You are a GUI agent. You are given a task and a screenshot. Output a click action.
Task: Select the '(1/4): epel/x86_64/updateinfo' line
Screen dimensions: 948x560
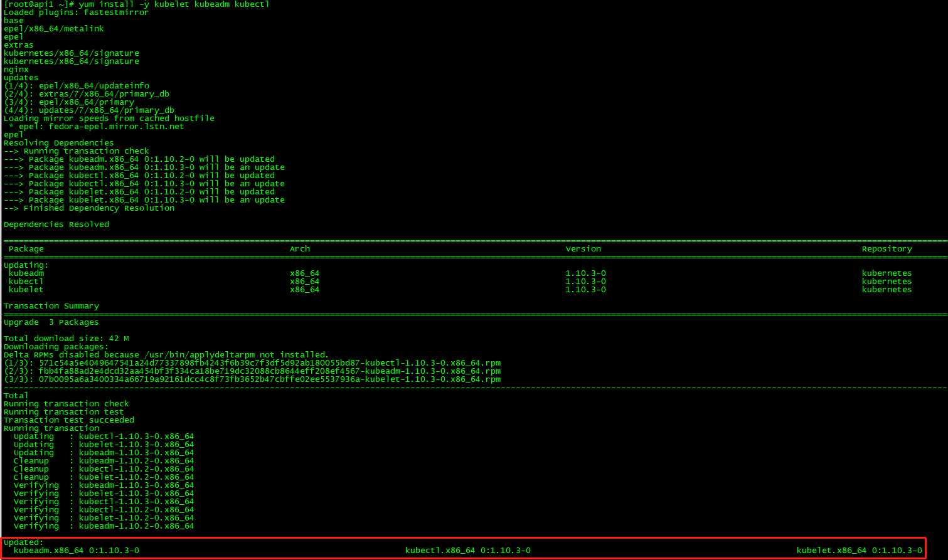pyautogui.click(x=77, y=86)
